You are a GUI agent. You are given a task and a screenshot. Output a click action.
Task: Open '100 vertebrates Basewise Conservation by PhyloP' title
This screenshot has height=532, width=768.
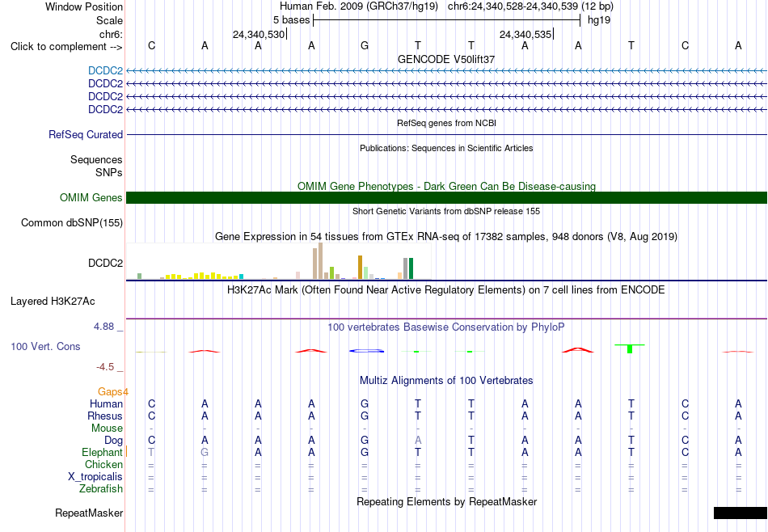click(446, 327)
